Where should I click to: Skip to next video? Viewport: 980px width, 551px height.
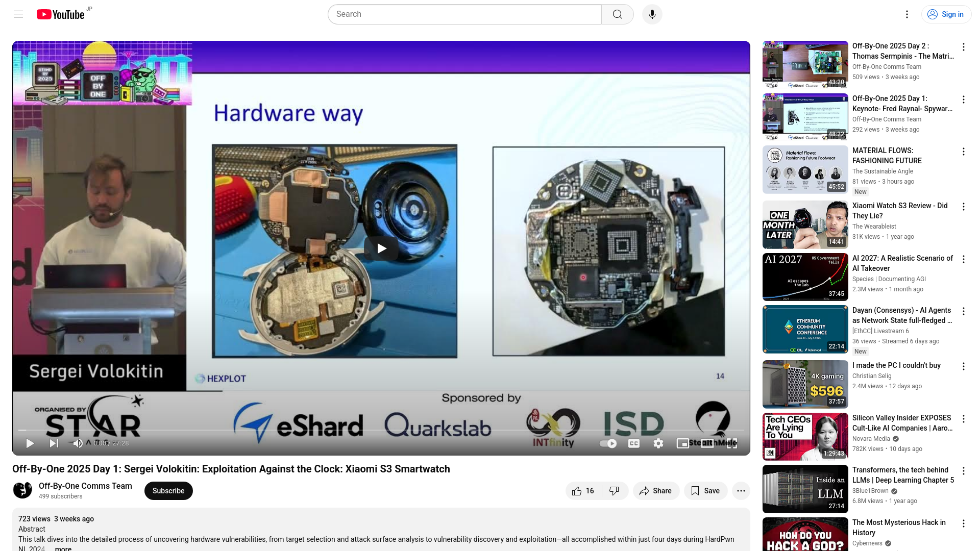point(54,443)
